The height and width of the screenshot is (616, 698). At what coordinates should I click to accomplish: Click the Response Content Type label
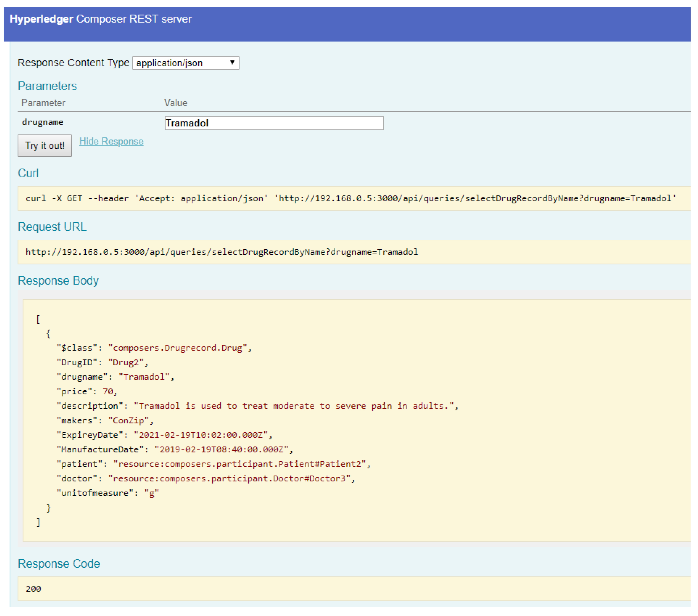73,63
